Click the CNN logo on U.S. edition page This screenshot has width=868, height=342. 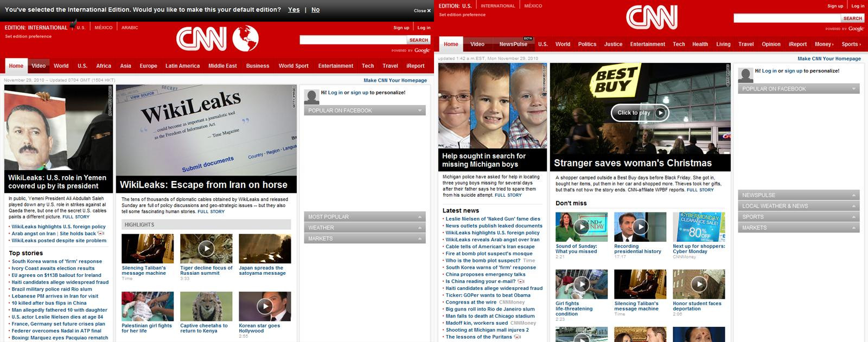(x=652, y=17)
